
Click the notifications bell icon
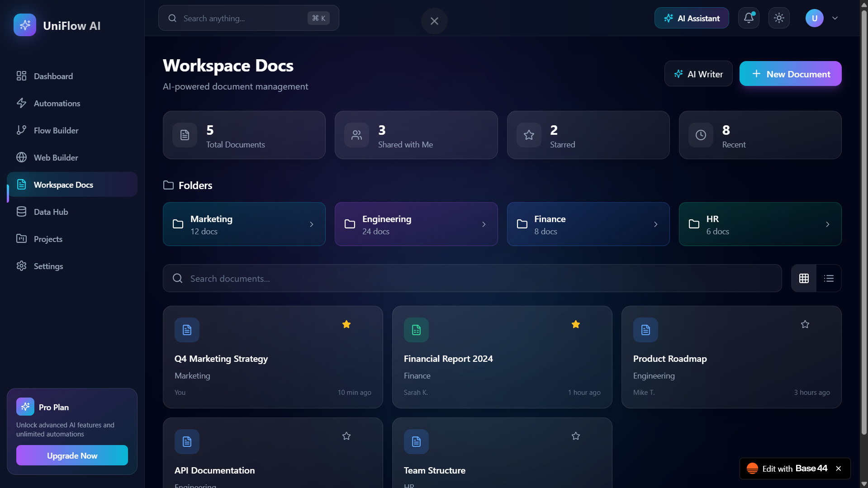(748, 18)
